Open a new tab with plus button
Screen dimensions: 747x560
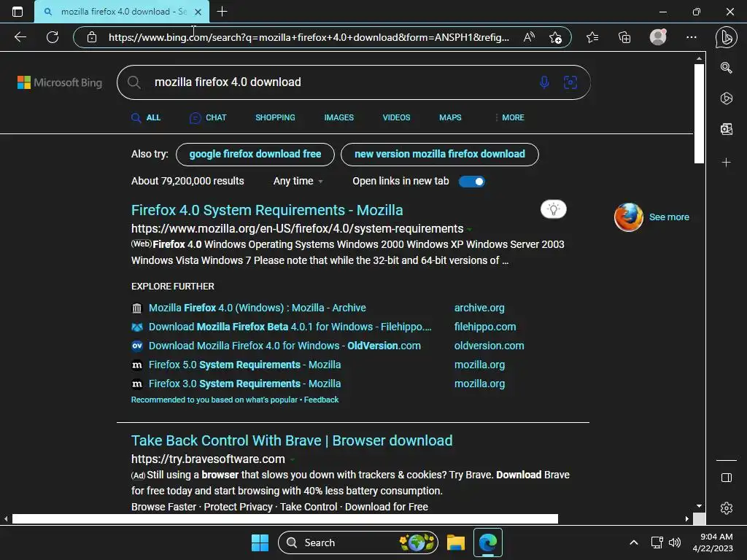pos(222,12)
